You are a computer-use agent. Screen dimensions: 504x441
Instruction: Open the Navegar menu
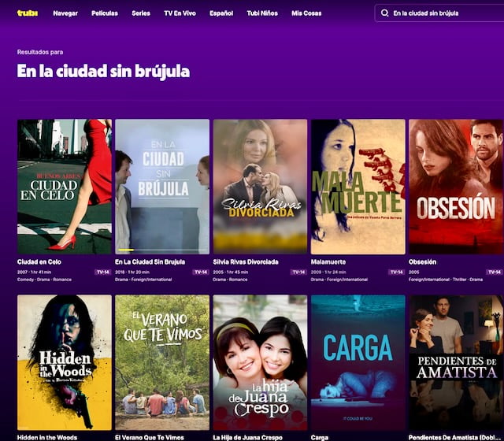(x=65, y=13)
